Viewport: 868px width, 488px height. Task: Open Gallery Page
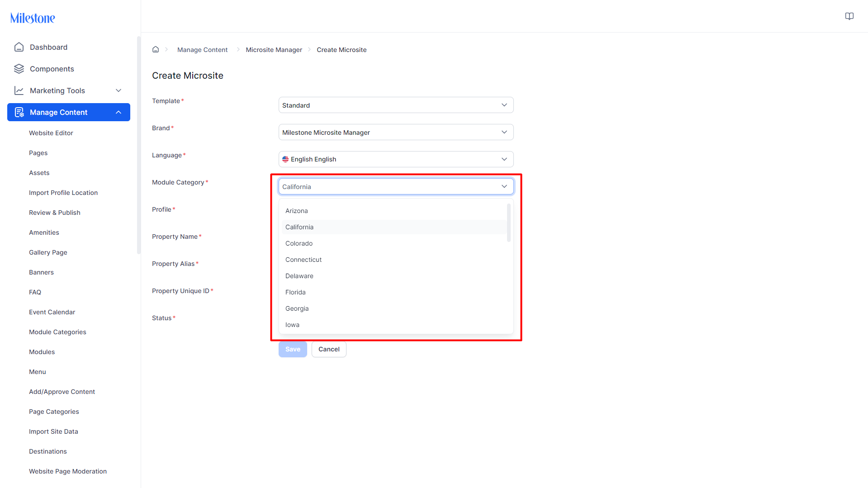48,252
